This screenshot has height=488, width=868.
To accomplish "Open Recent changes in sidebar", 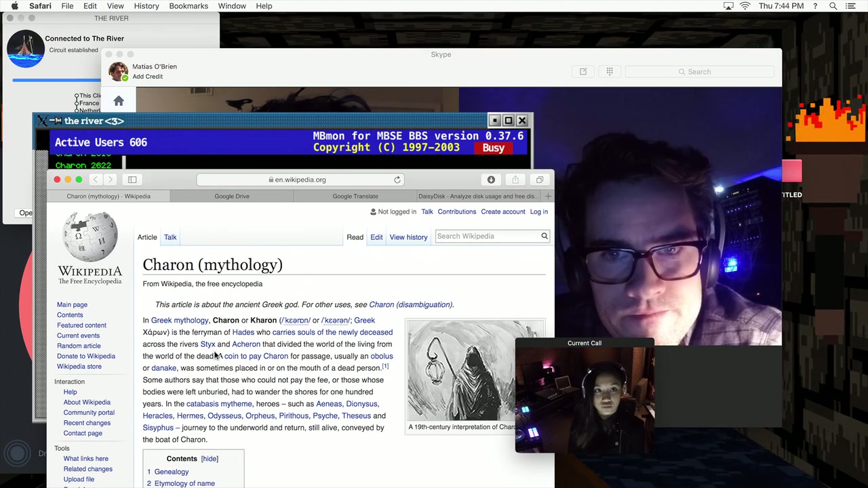I will pos(87,423).
